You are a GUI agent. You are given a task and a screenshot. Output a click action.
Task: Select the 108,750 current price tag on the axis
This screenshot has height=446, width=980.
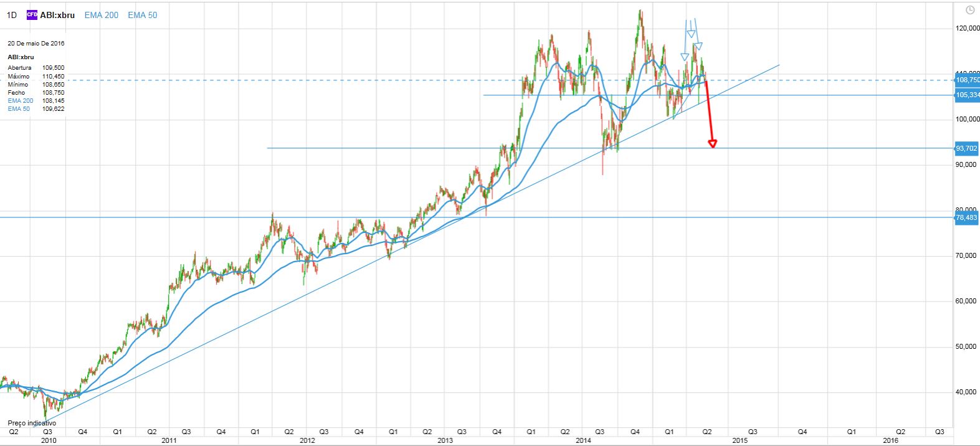pyautogui.click(x=967, y=80)
